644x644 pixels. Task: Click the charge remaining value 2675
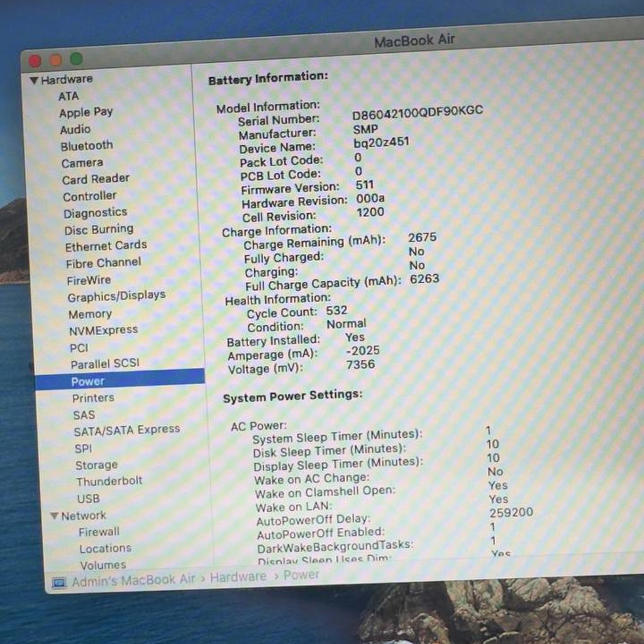tap(422, 237)
